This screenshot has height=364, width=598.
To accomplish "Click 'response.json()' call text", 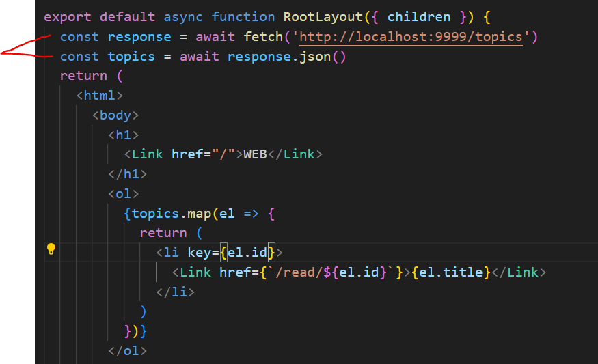I will coord(287,57).
